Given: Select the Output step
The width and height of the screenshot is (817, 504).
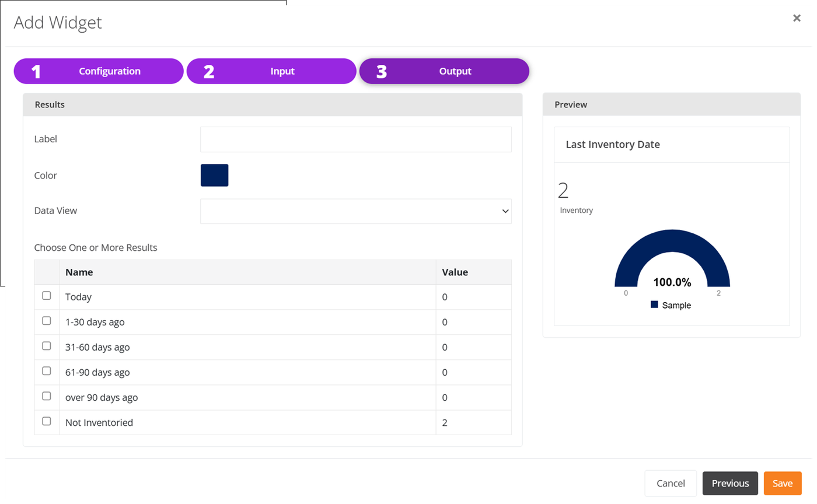Looking at the screenshot, I should [x=444, y=71].
